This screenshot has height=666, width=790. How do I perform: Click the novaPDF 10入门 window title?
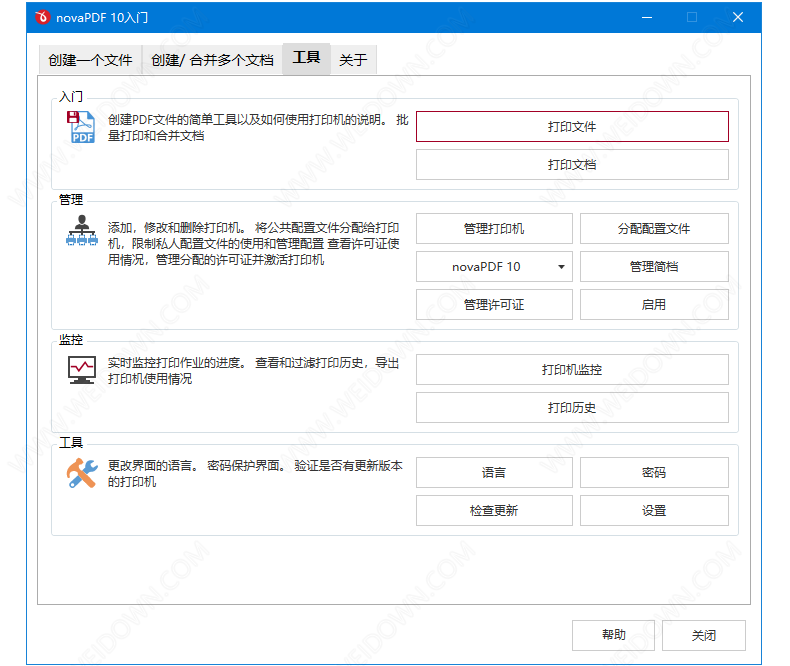102,18
